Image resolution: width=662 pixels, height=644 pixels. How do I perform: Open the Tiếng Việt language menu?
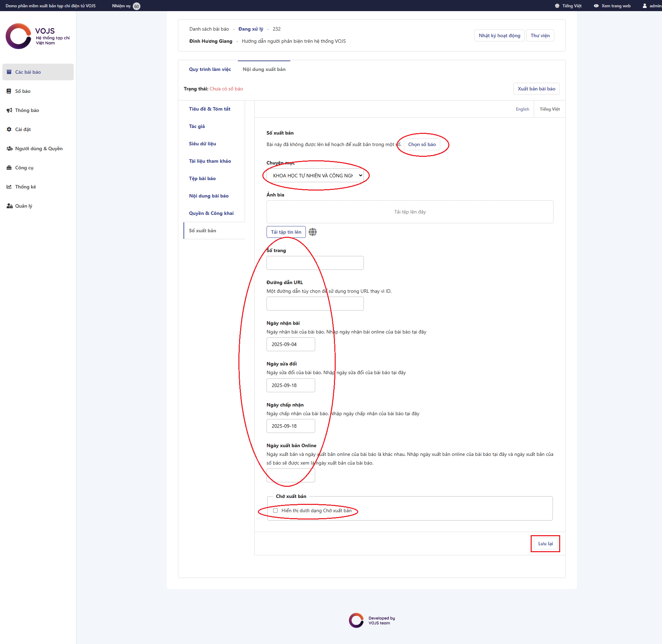click(x=568, y=6)
